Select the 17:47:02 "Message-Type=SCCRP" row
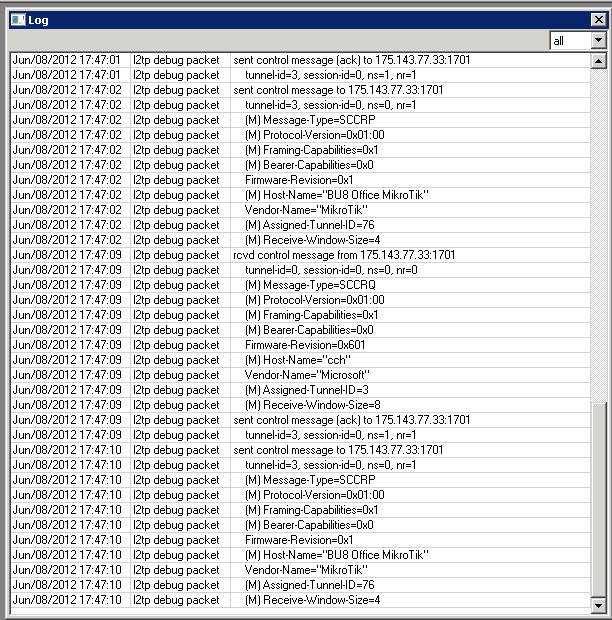Screen dimensions: 612x620 click(300, 120)
